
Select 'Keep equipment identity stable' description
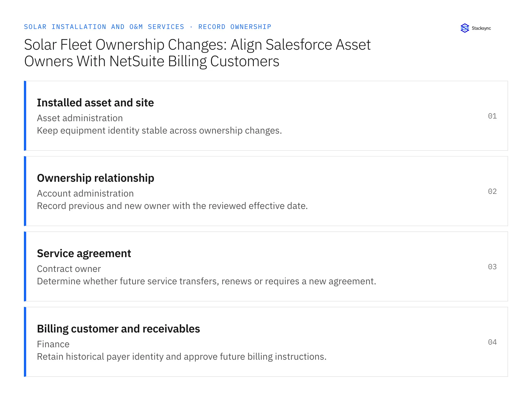(159, 130)
